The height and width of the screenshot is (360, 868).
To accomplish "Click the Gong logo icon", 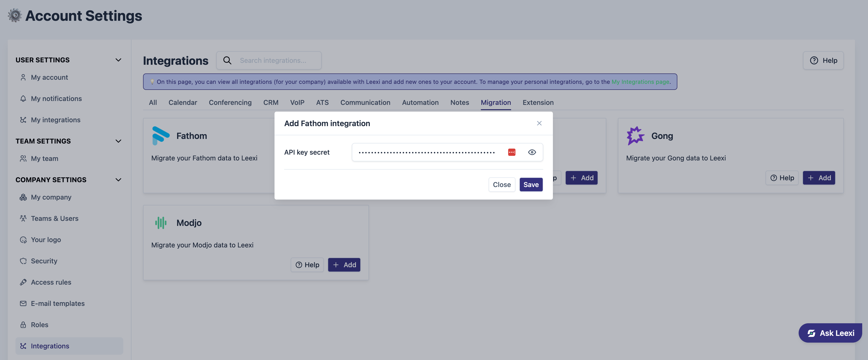I will pos(635,136).
